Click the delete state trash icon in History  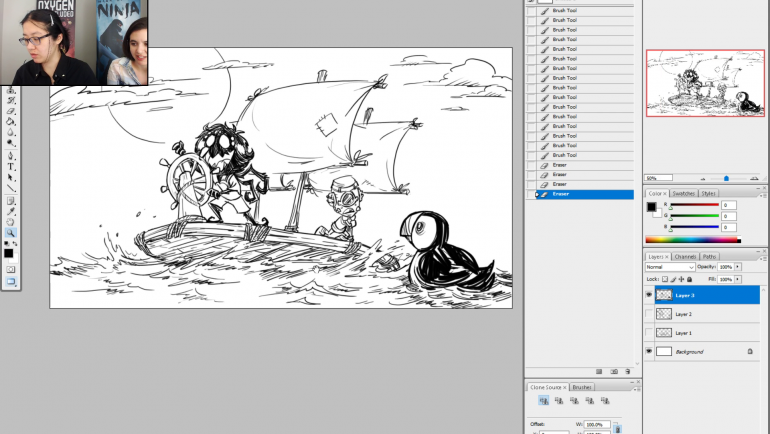[628, 371]
